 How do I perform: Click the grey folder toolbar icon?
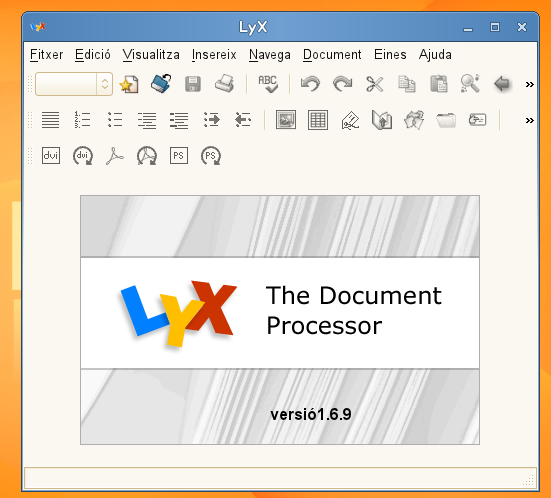tap(446, 120)
